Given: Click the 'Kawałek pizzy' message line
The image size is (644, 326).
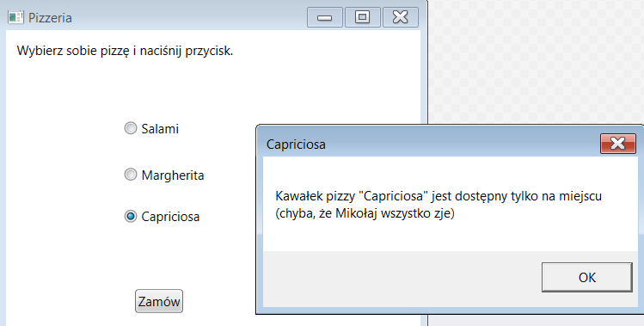Looking at the screenshot, I should 439,196.
